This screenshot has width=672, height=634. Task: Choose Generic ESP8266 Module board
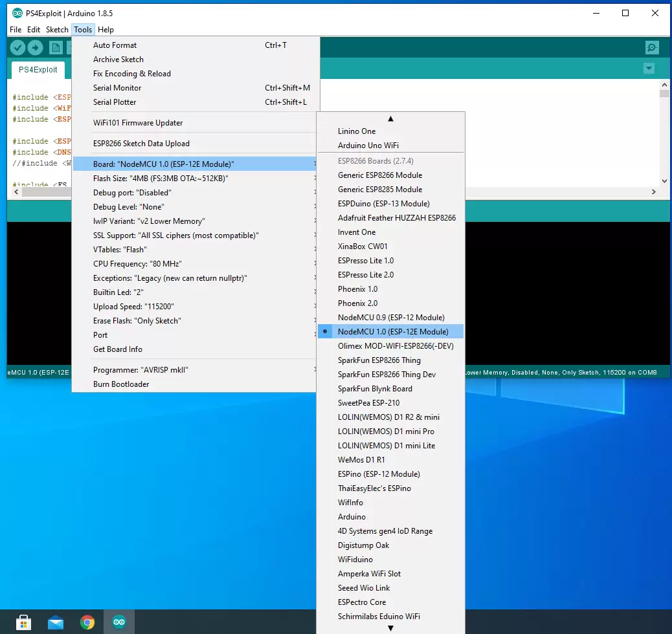pos(390,175)
